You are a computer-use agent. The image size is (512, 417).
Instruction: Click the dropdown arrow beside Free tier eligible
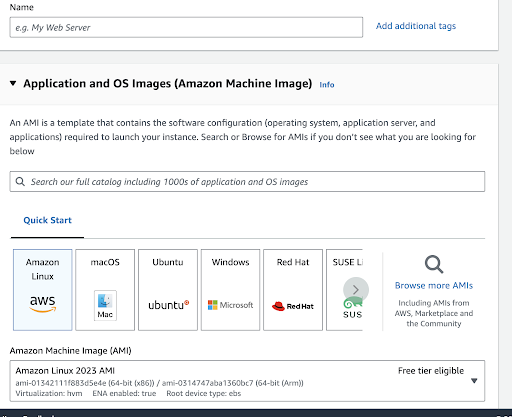pyautogui.click(x=474, y=381)
